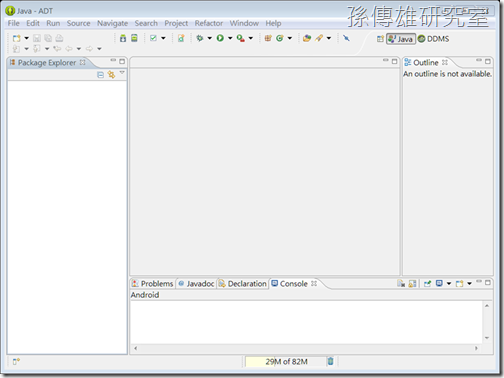Image resolution: width=504 pixels, height=378 pixels.
Task: Open the Window menu
Action: 244,23
